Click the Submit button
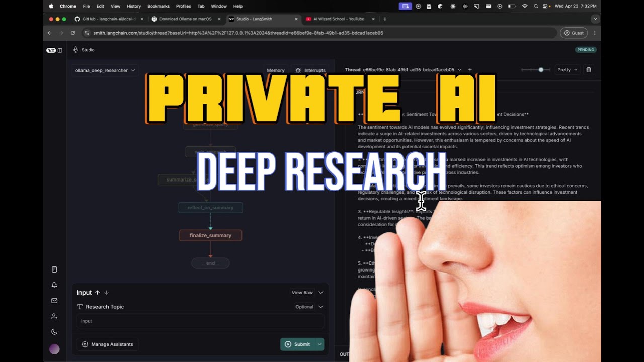This screenshot has width=644, height=362. 297,344
